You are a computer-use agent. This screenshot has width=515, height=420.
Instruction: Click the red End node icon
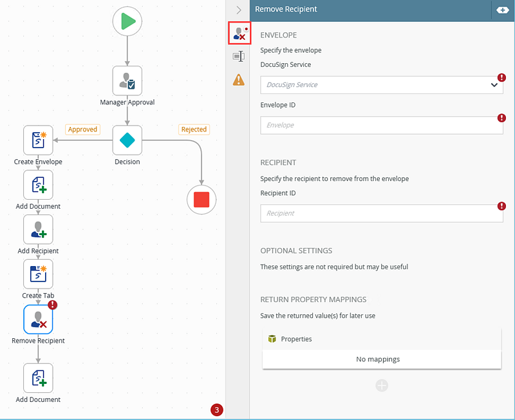(201, 199)
